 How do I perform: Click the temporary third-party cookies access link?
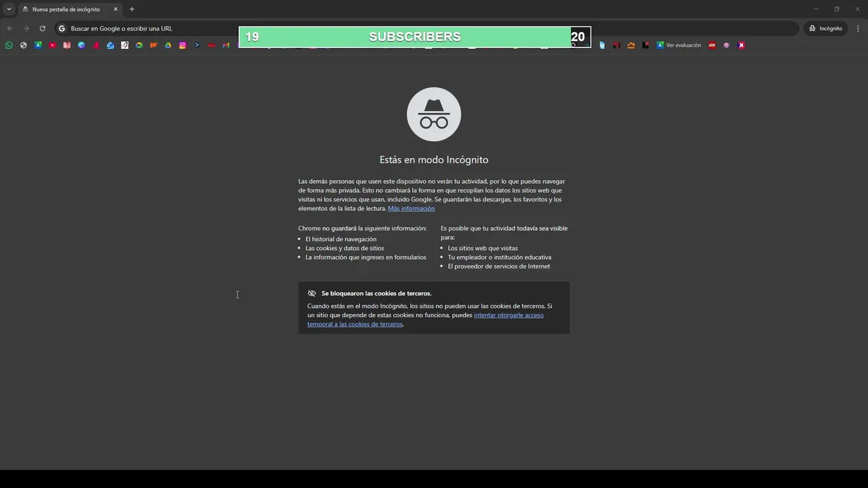click(425, 320)
